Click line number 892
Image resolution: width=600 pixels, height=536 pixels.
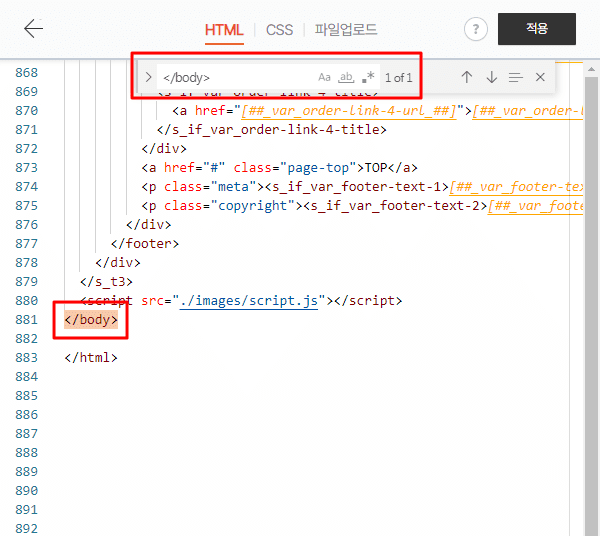coord(26,529)
